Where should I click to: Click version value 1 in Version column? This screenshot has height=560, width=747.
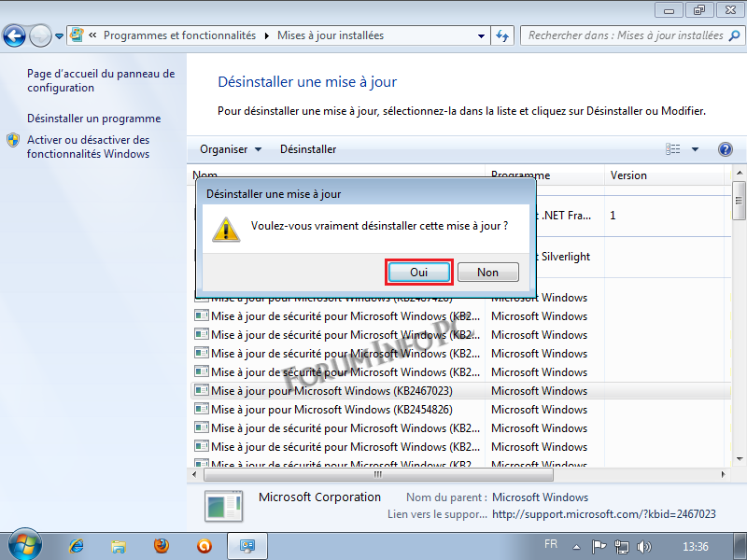[613, 216]
